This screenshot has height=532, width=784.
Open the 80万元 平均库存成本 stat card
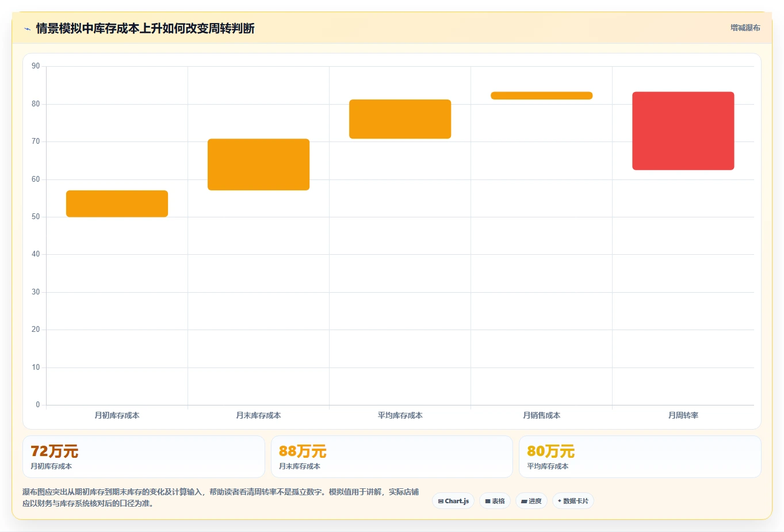pyautogui.click(x=640, y=457)
